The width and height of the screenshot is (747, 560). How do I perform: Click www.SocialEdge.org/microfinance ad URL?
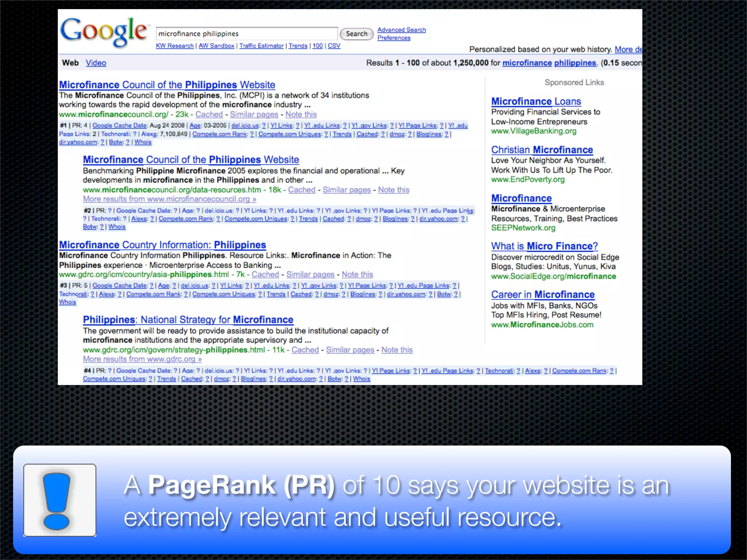pos(553,277)
